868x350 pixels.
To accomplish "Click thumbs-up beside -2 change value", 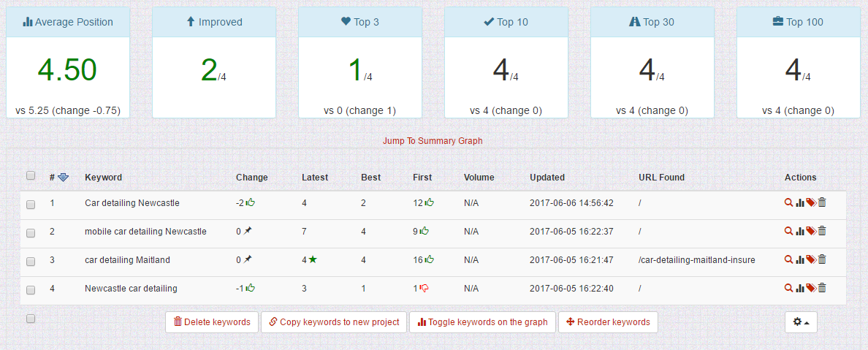I will [250, 202].
